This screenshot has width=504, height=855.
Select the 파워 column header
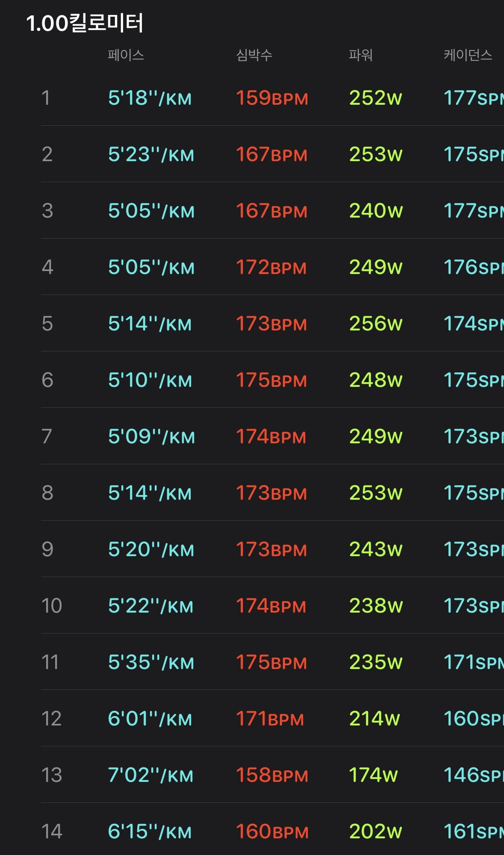(x=360, y=55)
